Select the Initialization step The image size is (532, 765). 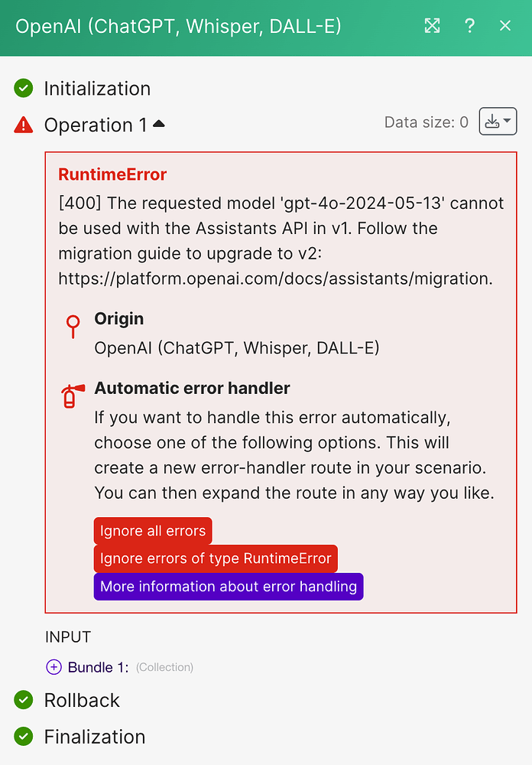tap(97, 88)
